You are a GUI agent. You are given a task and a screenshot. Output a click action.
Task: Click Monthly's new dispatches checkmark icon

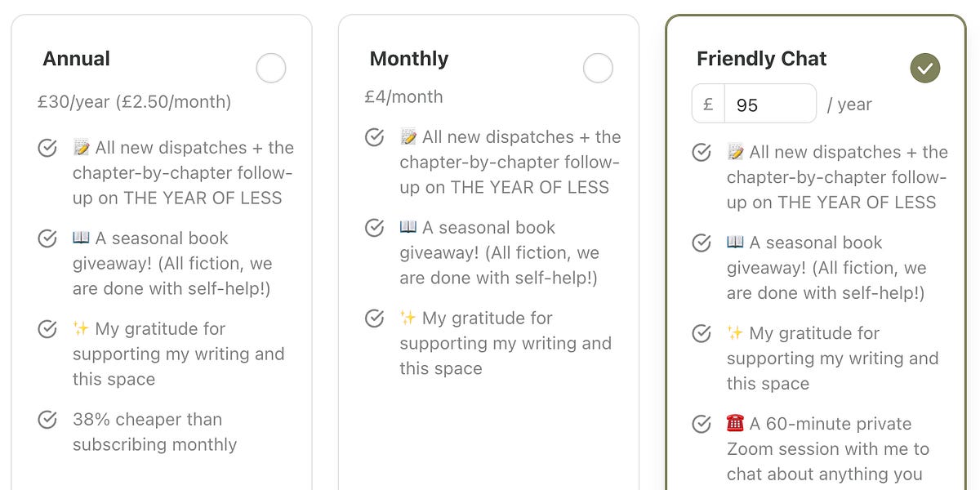[374, 137]
